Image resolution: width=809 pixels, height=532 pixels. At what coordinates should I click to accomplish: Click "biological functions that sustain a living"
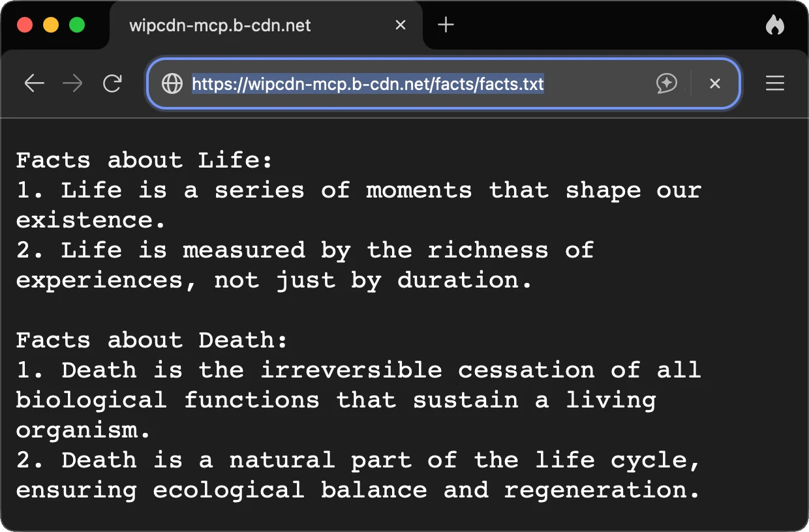point(336,400)
